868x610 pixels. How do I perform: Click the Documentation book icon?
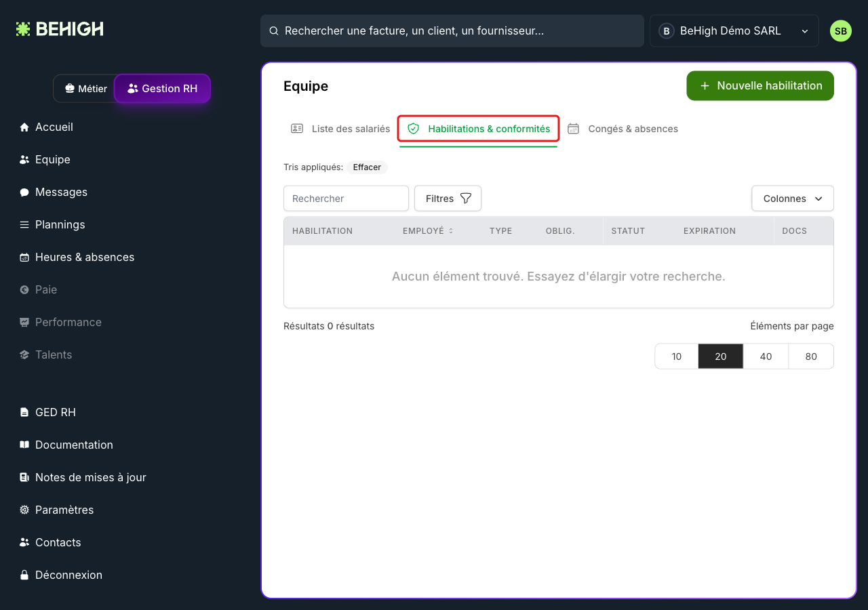[24, 445]
